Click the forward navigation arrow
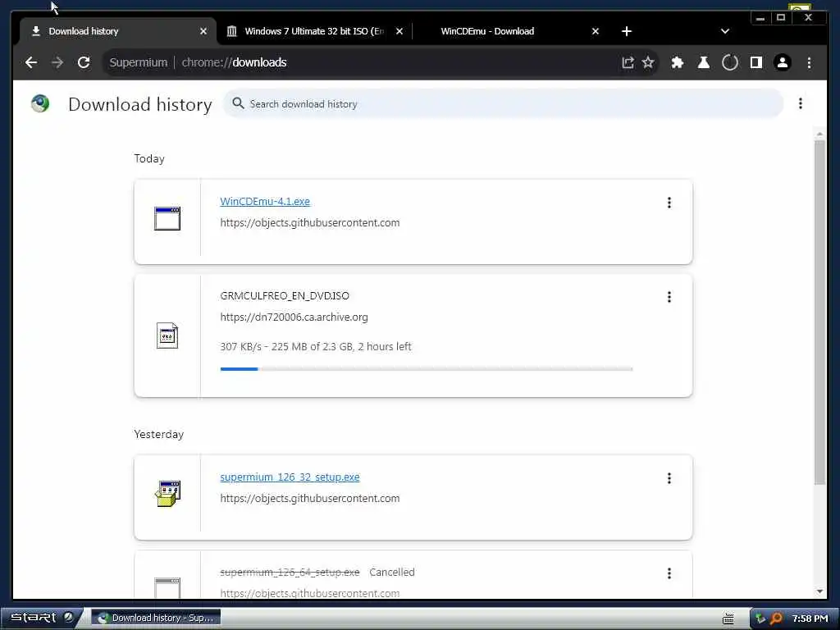The width and height of the screenshot is (840, 630). pos(57,62)
